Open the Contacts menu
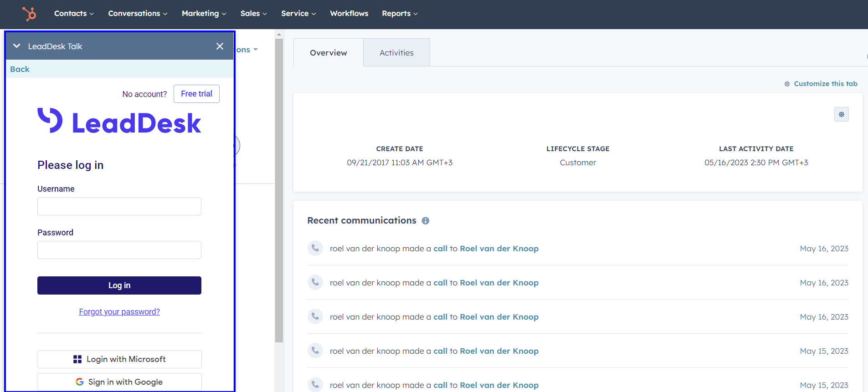Image resolution: width=868 pixels, height=392 pixels. tap(74, 14)
